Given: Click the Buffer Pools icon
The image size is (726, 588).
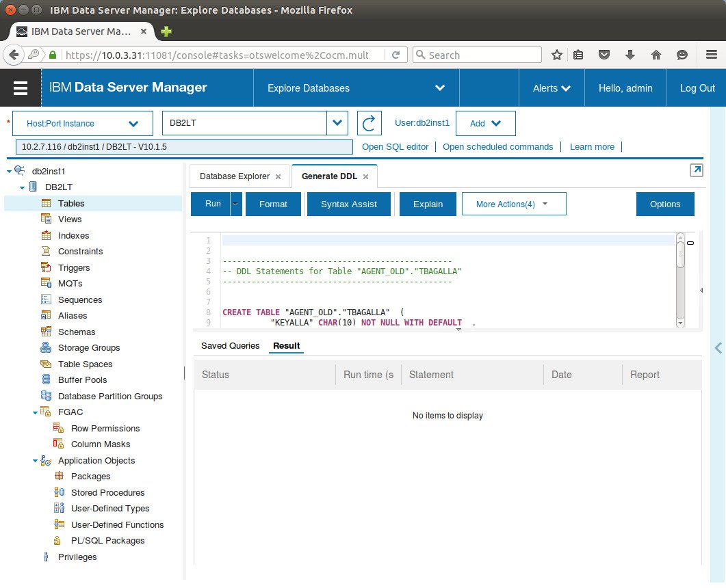Looking at the screenshot, I should 47,380.
